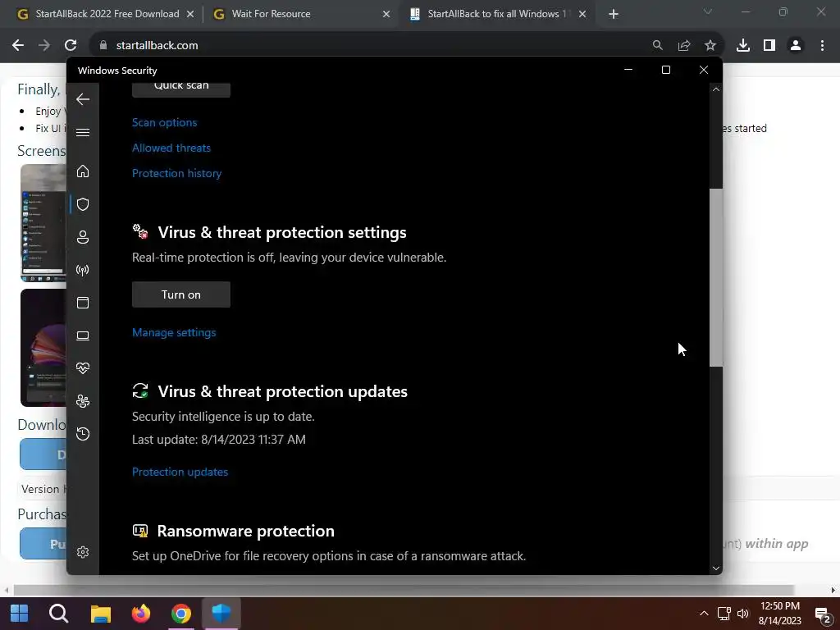Open notifications center icon

coord(823,614)
